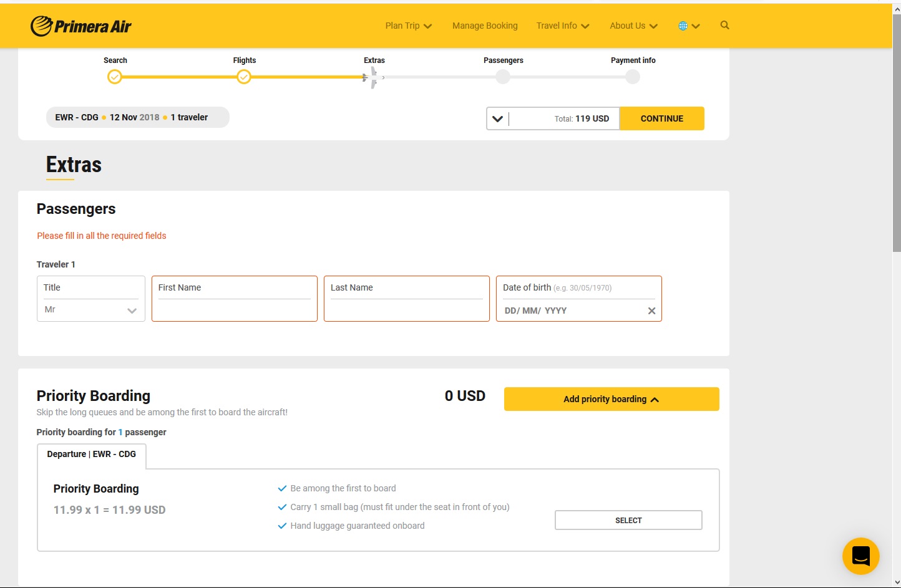Click 'Priority boarding for 1 passenger' text
The height and width of the screenshot is (588, 901).
(x=102, y=432)
